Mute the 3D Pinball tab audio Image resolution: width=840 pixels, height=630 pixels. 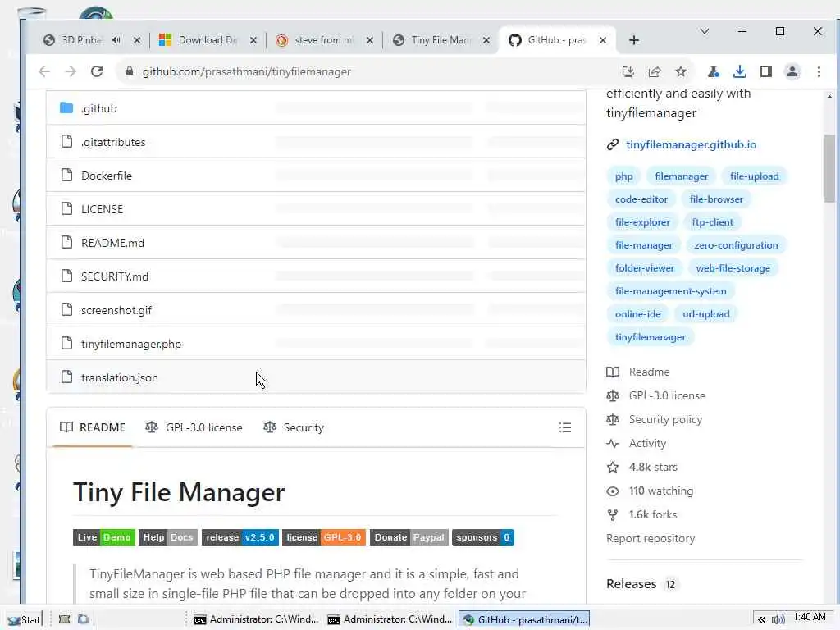point(116,40)
